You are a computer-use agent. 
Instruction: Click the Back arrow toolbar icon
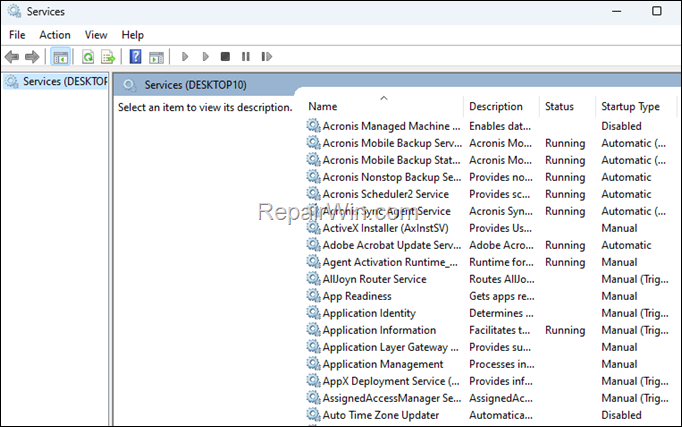pyautogui.click(x=12, y=57)
